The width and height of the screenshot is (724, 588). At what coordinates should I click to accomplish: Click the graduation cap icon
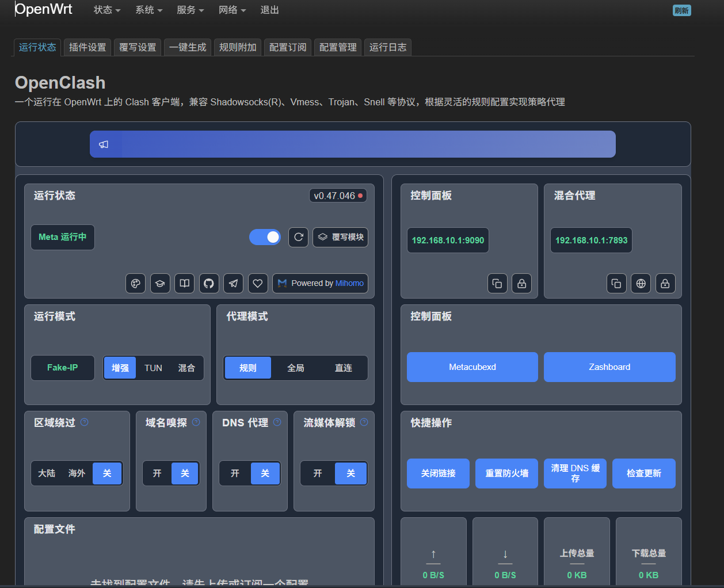[x=160, y=283]
